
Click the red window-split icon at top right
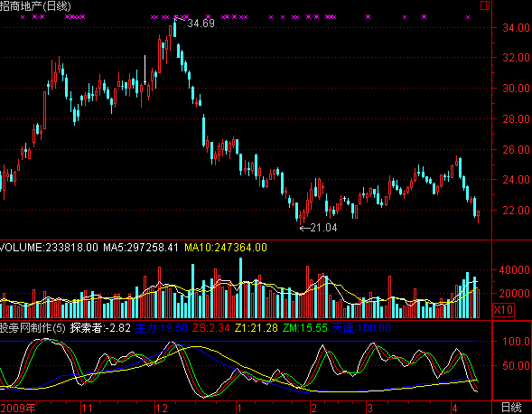[x=485, y=5]
